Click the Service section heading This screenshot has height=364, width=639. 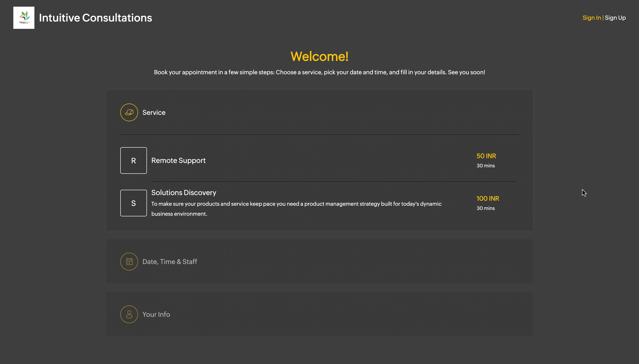point(154,112)
